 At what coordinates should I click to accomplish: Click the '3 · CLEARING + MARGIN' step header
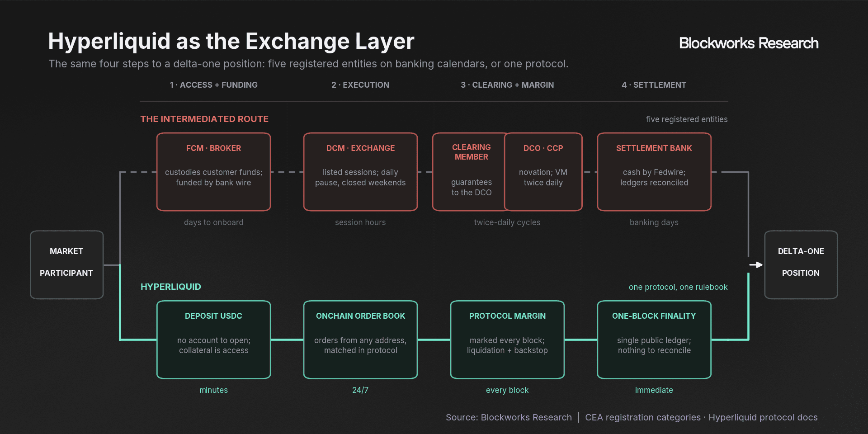(507, 85)
